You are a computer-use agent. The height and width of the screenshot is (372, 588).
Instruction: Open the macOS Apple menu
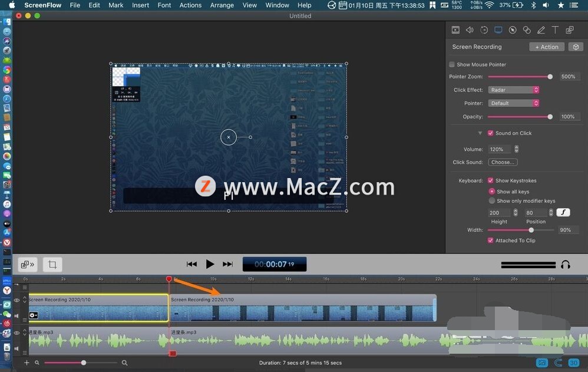coord(12,5)
